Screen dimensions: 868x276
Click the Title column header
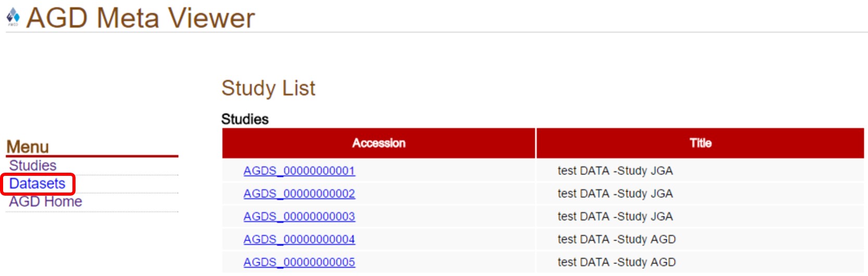(x=700, y=143)
